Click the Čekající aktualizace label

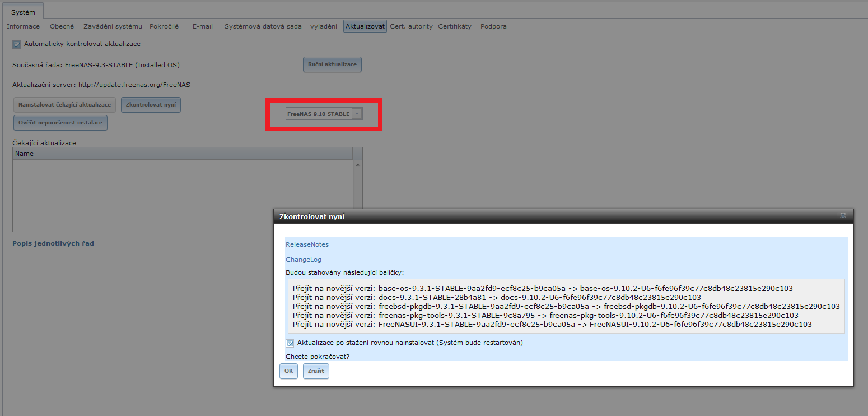(44, 143)
